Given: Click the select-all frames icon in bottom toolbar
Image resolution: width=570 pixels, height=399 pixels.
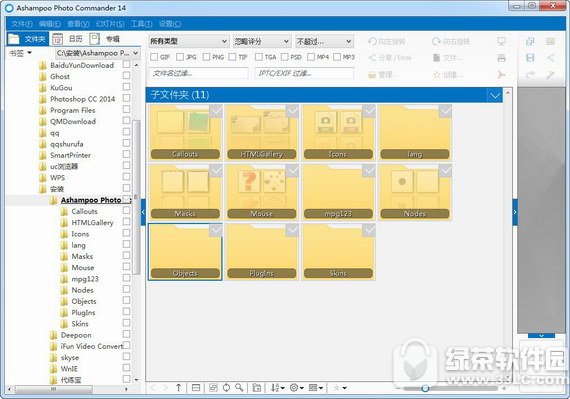Looking at the screenshot, I should (x=213, y=388).
